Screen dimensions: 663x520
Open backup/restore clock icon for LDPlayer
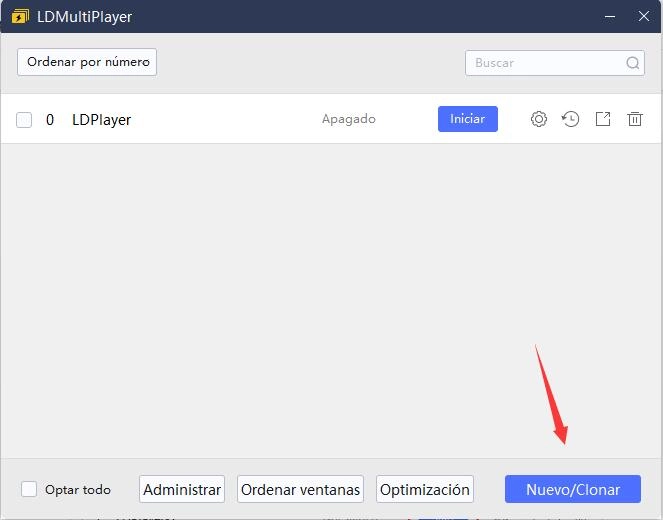[570, 119]
